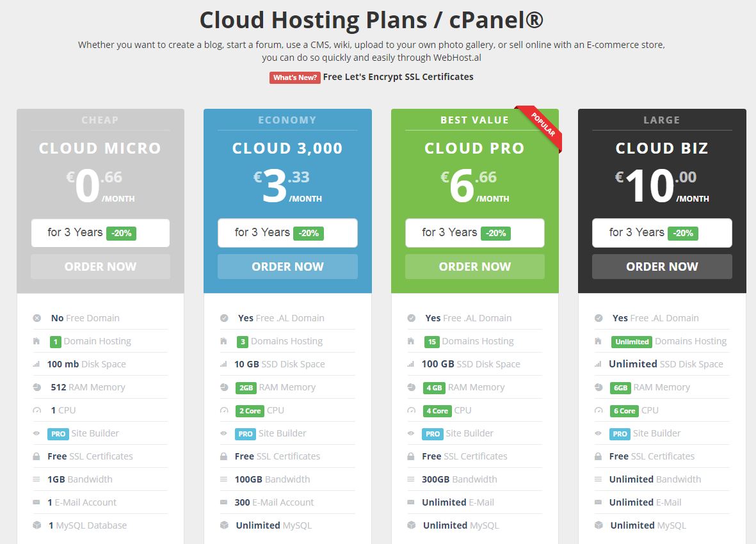Open billing period dropdown for Cloud Micro
Viewport: 756px width, 544px height.
click(101, 233)
